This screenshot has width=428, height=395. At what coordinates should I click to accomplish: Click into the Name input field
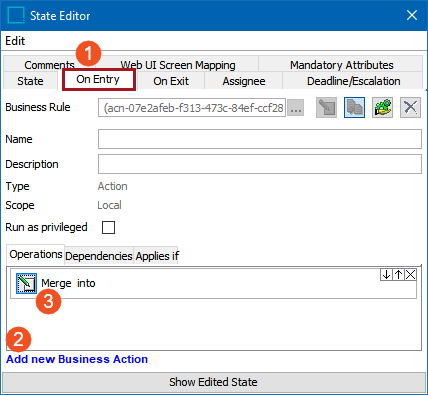[260, 139]
